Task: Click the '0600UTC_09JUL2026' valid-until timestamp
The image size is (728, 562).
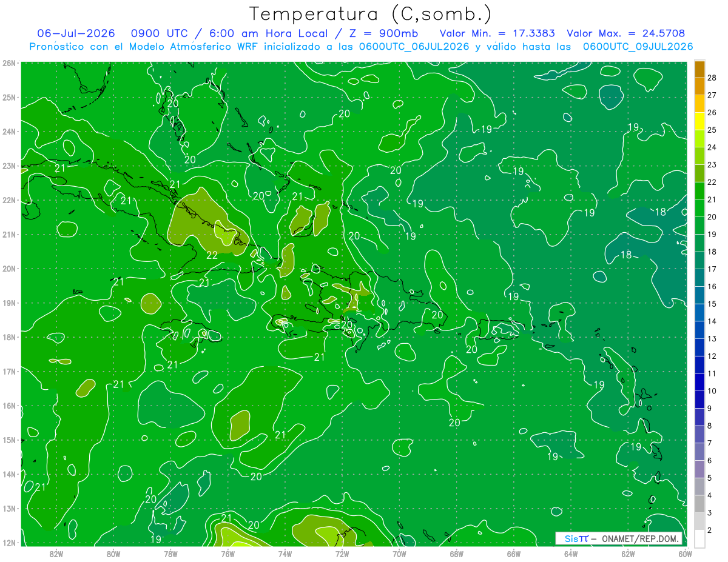Action: click(x=638, y=47)
